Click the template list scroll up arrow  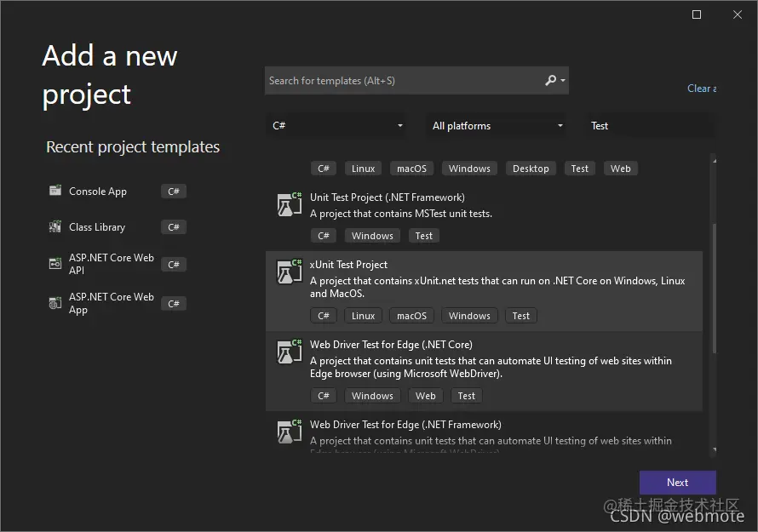pos(714,160)
